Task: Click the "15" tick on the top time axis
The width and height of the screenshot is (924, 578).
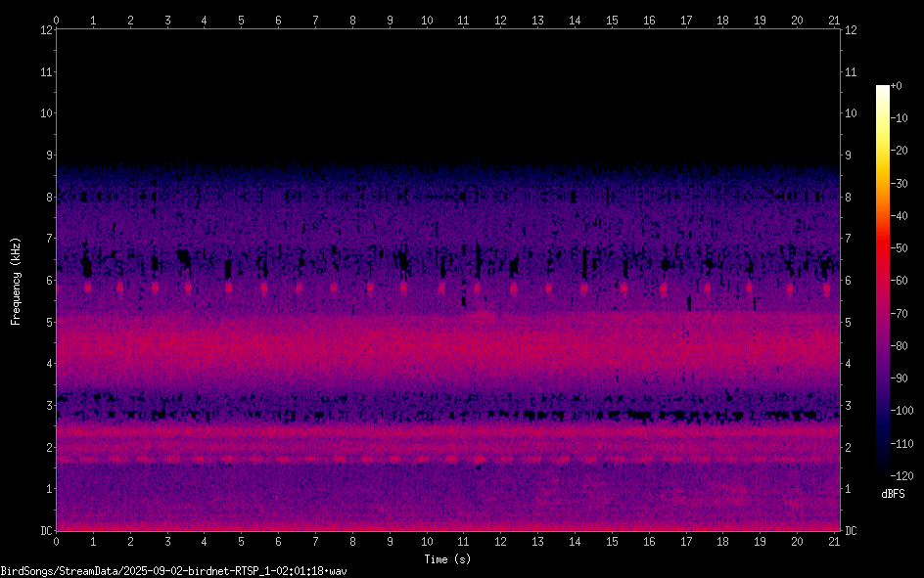Action: click(612, 21)
